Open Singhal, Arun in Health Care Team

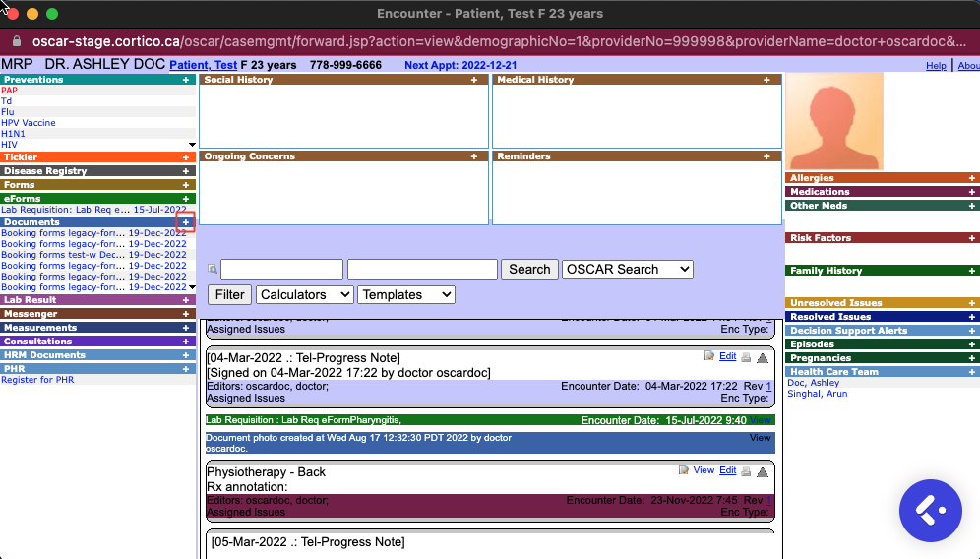818,394
